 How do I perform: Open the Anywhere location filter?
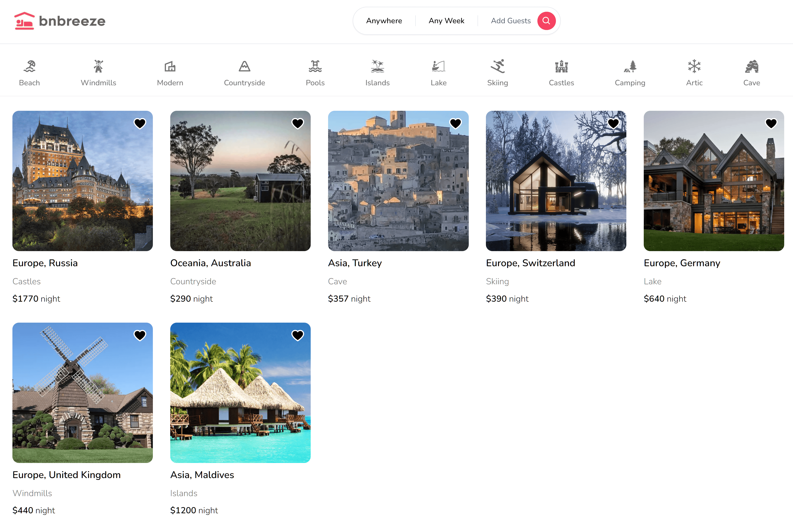[384, 21]
